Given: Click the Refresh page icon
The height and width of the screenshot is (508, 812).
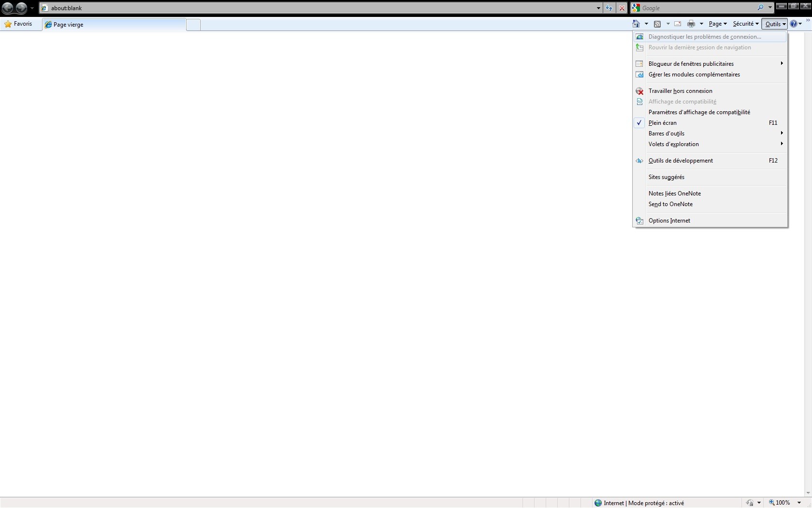Looking at the screenshot, I should pos(609,8).
